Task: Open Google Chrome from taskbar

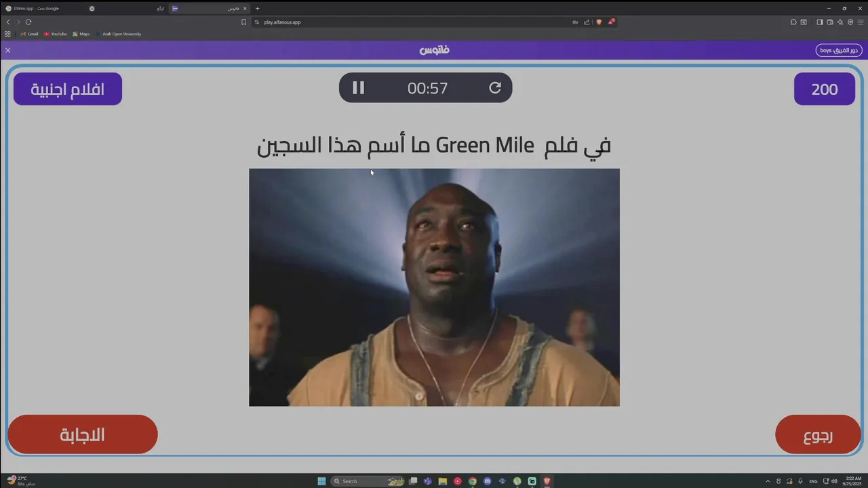Action: 473,481
